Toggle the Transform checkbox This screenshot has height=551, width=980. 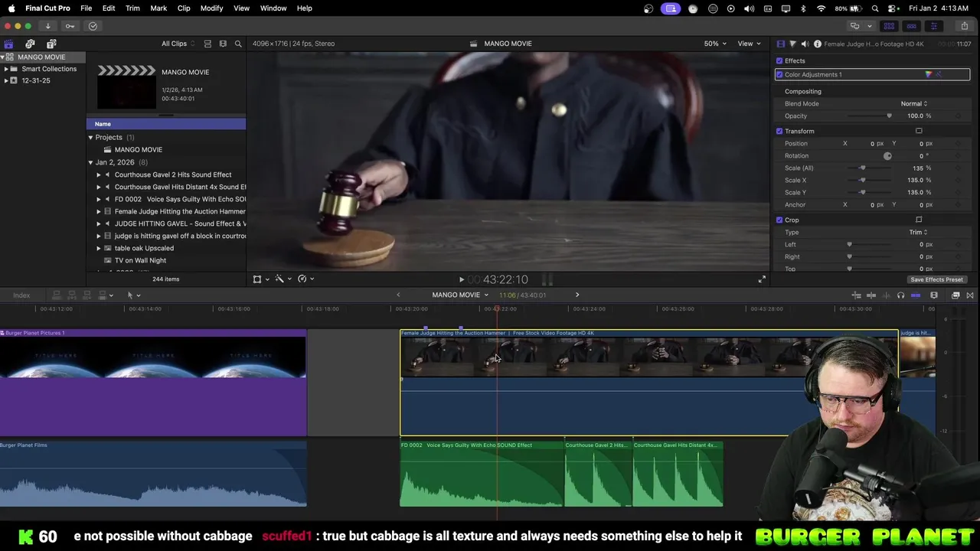(x=779, y=131)
